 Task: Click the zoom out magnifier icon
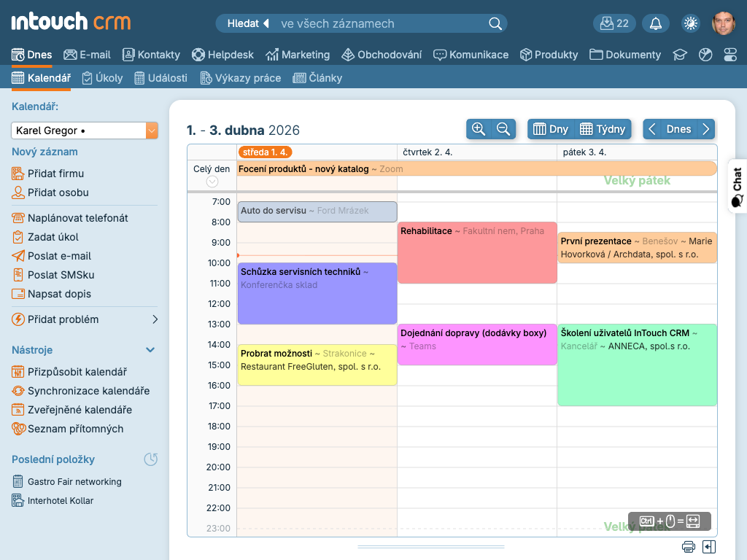coord(503,129)
